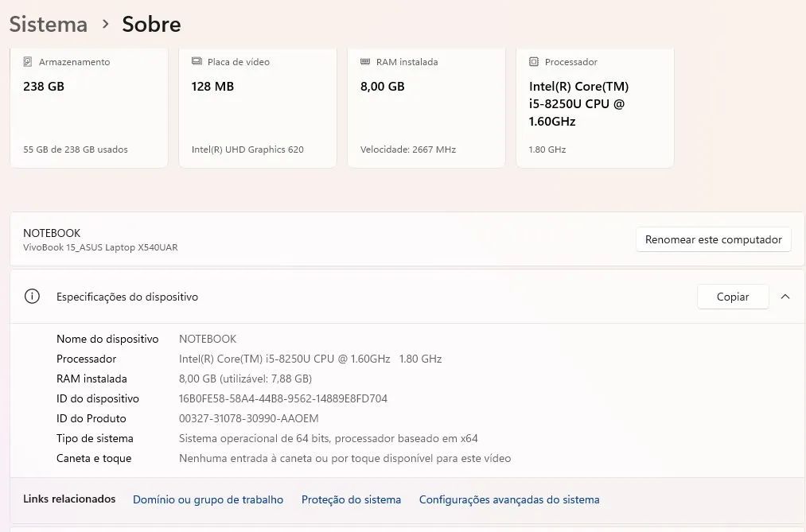
Task: Click Sobre in the breadcrumb
Action: (150, 24)
